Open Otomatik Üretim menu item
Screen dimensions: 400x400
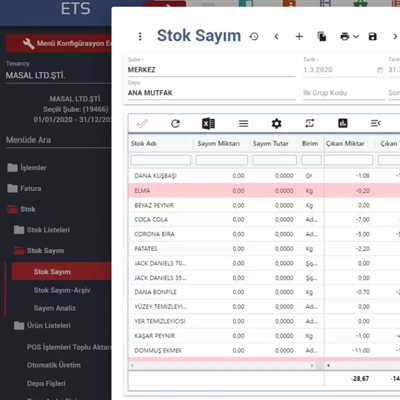point(54,365)
